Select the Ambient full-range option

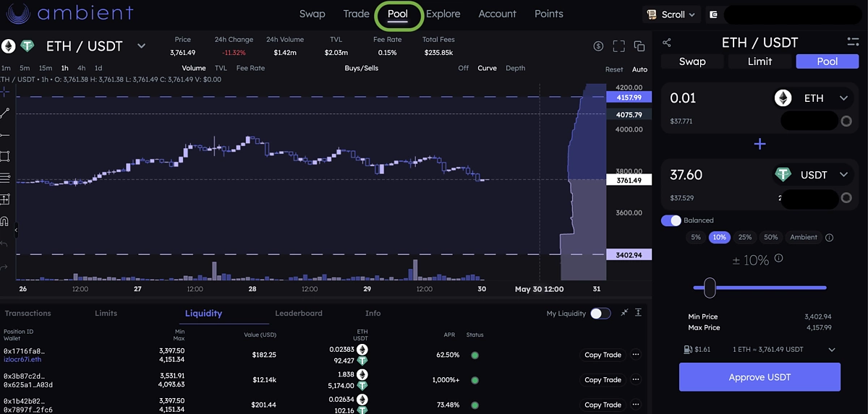click(x=804, y=237)
